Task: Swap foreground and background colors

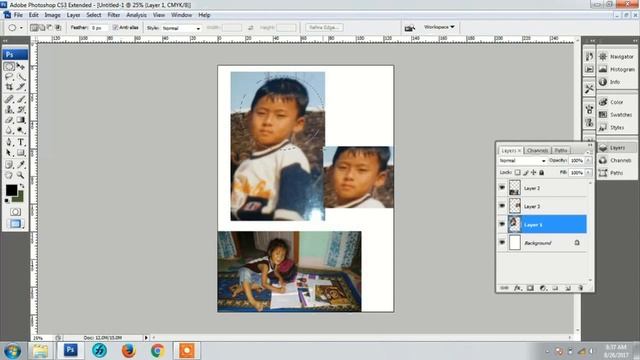Action: point(22,186)
